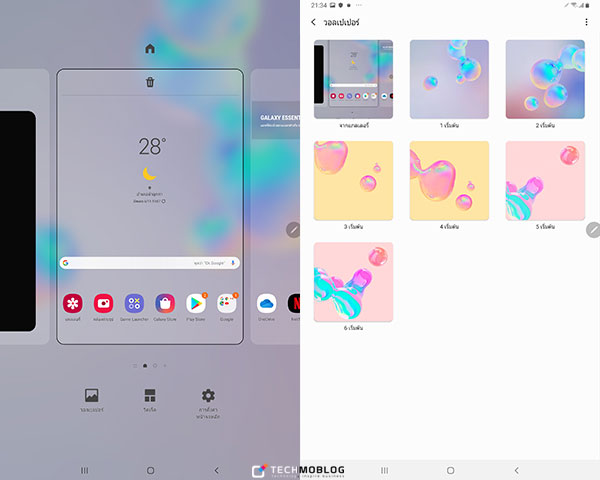Select default wallpaper 5 with pink background

click(x=545, y=181)
